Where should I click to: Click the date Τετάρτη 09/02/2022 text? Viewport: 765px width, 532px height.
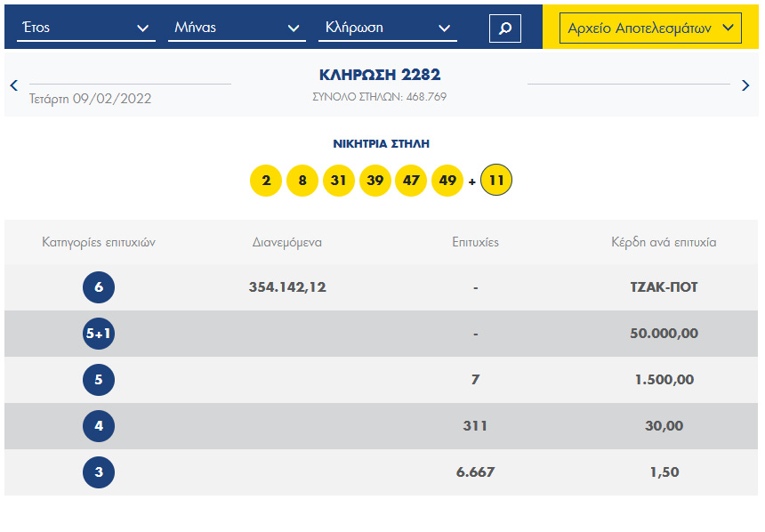click(x=90, y=99)
